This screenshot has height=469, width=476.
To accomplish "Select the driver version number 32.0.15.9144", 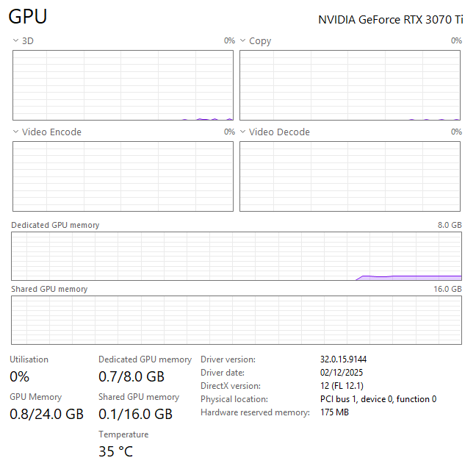I will coord(343,359).
